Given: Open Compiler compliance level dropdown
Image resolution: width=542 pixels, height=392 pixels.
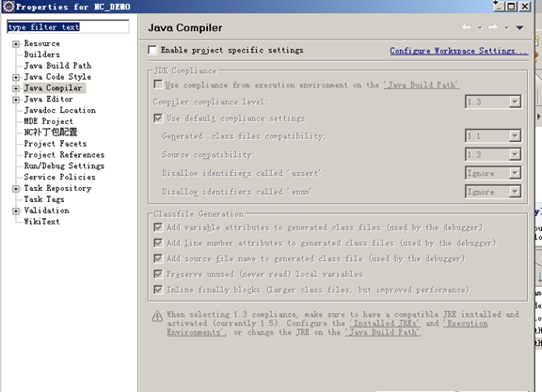Looking at the screenshot, I should pyautogui.click(x=493, y=102).
